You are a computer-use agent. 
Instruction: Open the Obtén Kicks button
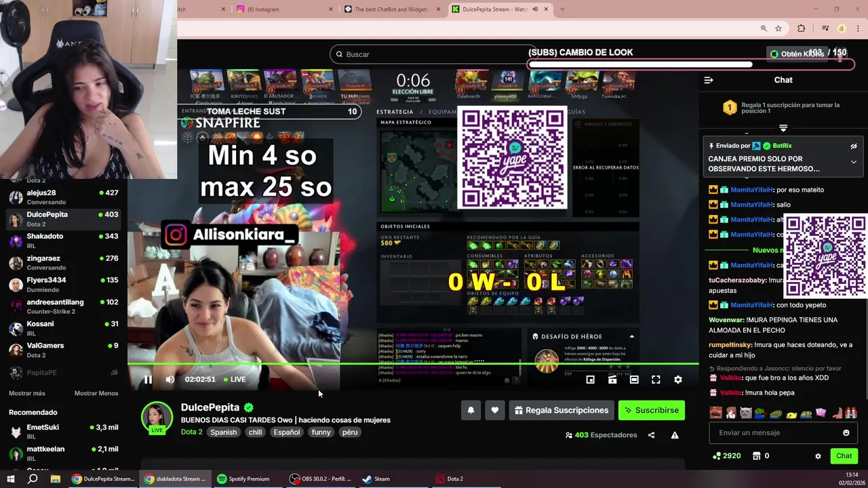[x=797, y=54]
